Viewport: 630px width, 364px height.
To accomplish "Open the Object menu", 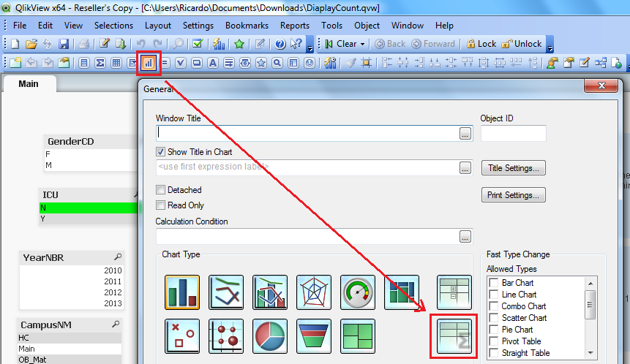I will click(367, 26).
